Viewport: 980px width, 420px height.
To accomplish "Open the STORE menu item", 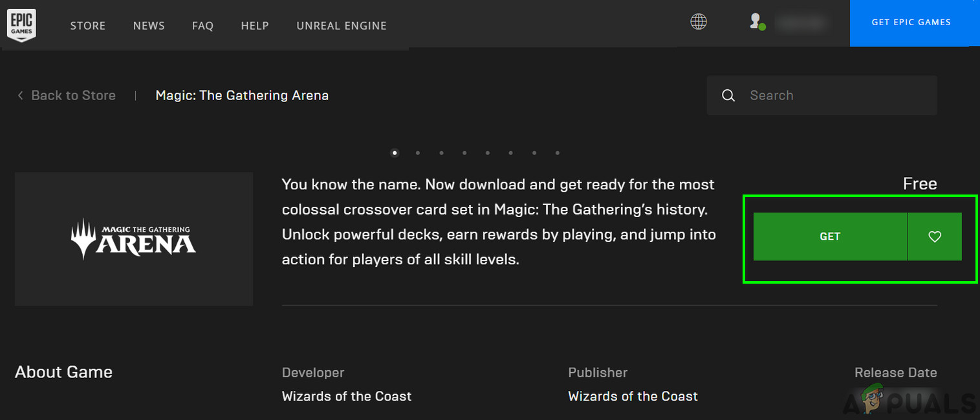I will [x=88, y=26].
